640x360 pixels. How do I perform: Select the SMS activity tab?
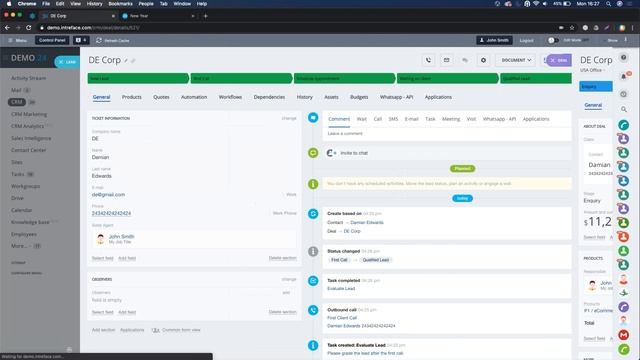click(393, 119)
